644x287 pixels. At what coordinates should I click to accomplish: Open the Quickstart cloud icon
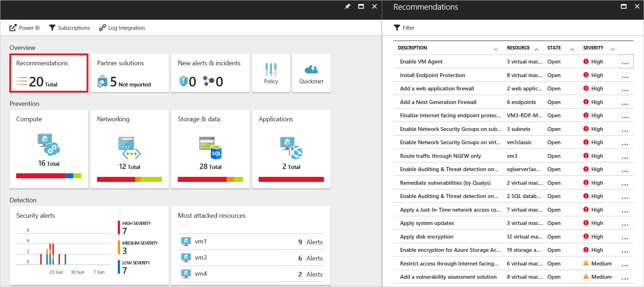click(311, 69)
